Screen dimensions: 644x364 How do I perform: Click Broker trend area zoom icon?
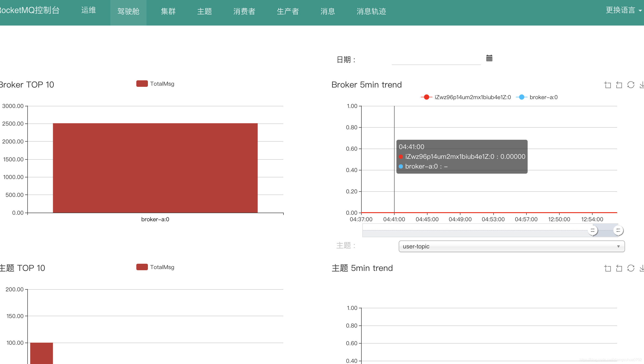click(608, 85)
